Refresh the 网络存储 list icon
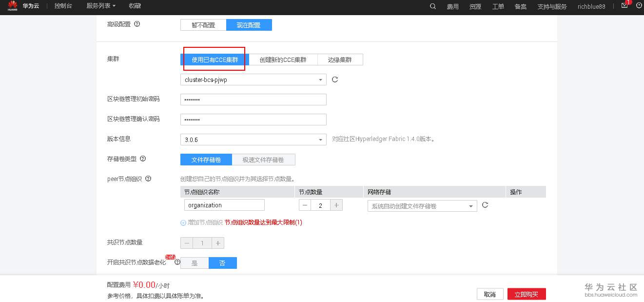This screenshot has width=644, height=302. [485, 205]
